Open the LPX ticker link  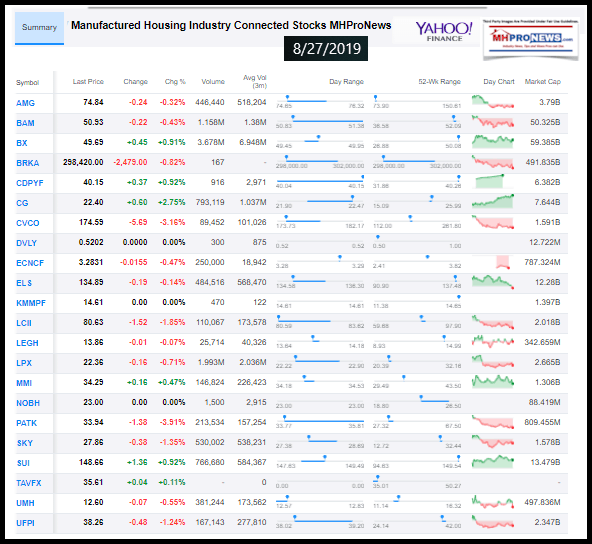coord(24,363)
